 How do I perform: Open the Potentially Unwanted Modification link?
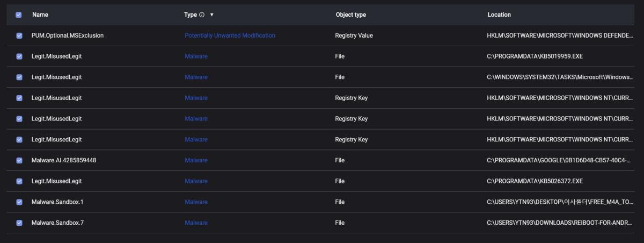point(230,35)
